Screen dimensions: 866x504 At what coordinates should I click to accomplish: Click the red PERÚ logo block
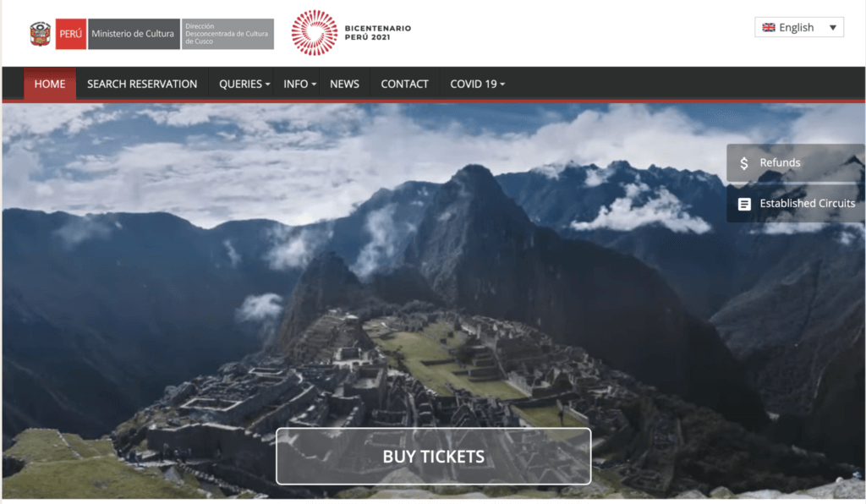71,34
